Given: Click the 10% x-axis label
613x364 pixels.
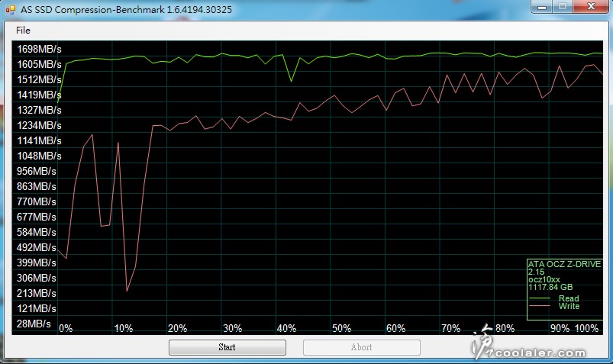Looking at the screenshot, I should click(124, 328).
